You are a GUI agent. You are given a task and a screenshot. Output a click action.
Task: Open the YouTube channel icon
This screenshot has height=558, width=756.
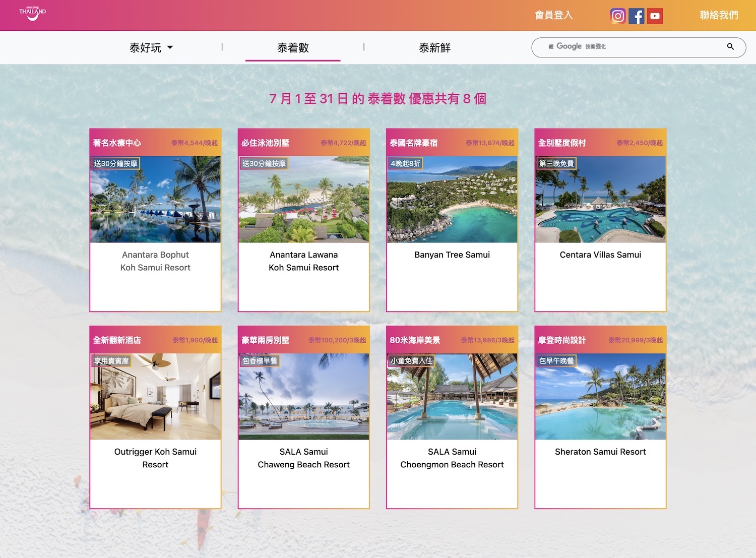pyautogui.click(x=655, y=16)
